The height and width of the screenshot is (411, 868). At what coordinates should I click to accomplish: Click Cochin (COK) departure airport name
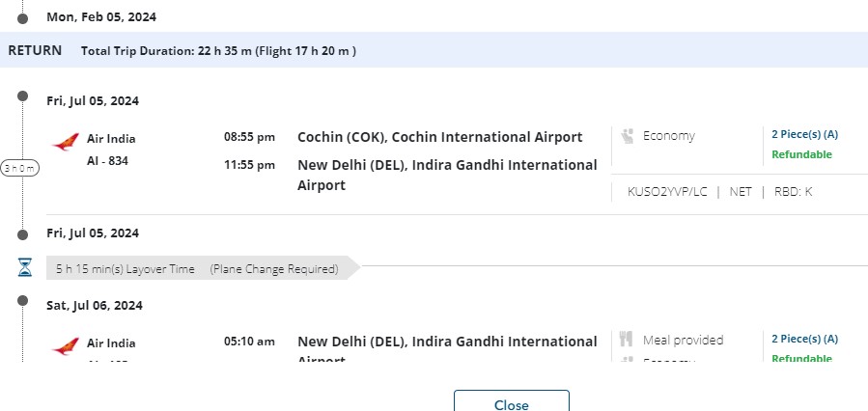[439, 137]
